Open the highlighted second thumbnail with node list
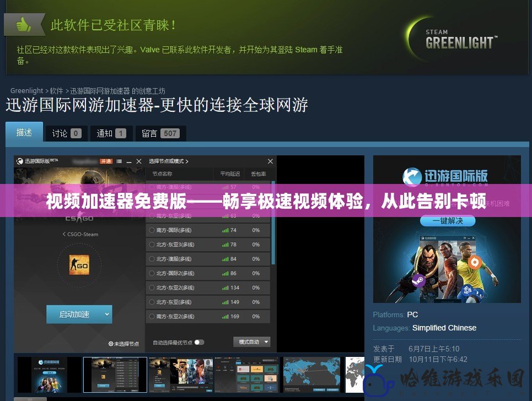The height and width of the screenshot is (401, 532). pyautogui.click(x=115, y=375)
